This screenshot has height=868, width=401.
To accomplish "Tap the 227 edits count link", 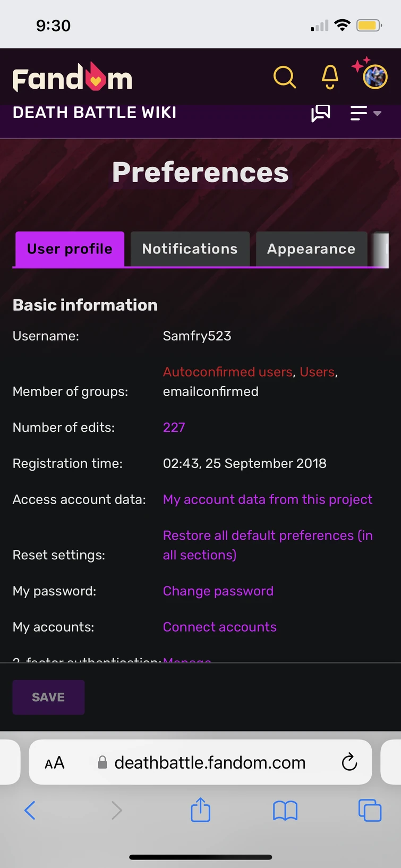I will coord(174,428).
